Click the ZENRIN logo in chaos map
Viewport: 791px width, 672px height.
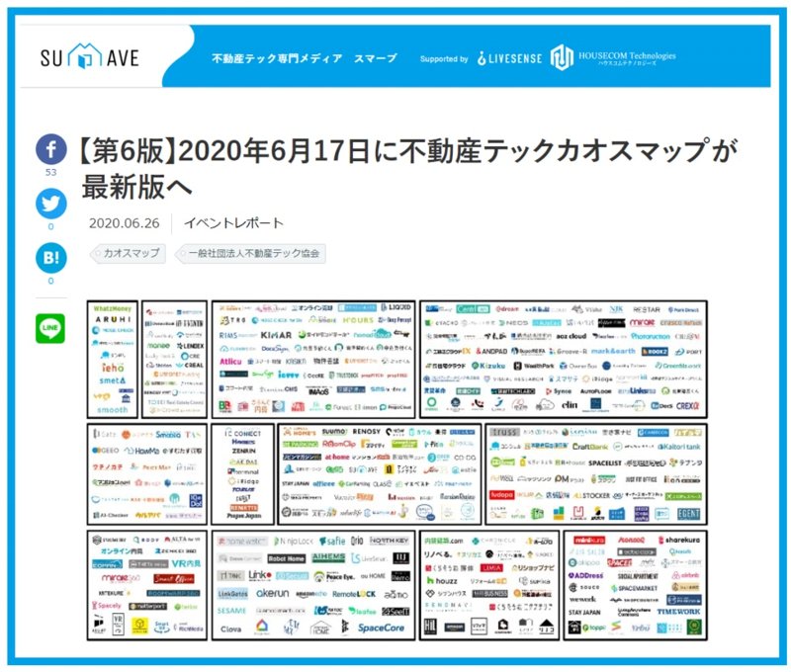pyautogui.click(x=244, y=451)
